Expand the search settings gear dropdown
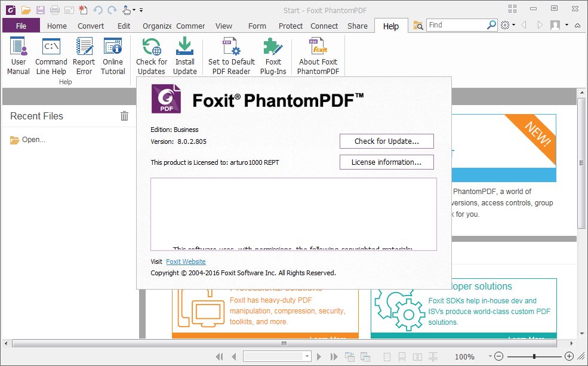 click(x=514, y=25)
